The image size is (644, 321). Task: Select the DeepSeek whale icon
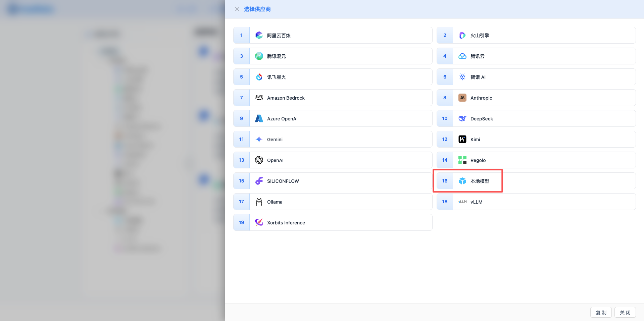(x=462, y=118)
